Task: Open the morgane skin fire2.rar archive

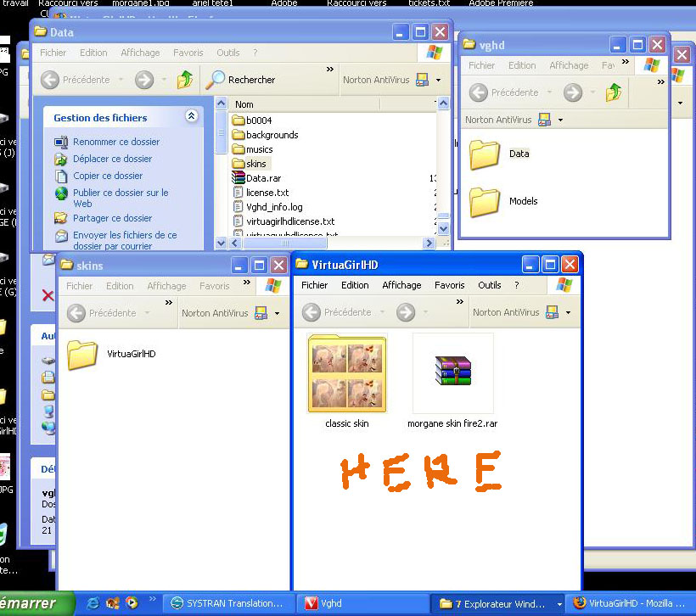Action: (x=452, y=373)
